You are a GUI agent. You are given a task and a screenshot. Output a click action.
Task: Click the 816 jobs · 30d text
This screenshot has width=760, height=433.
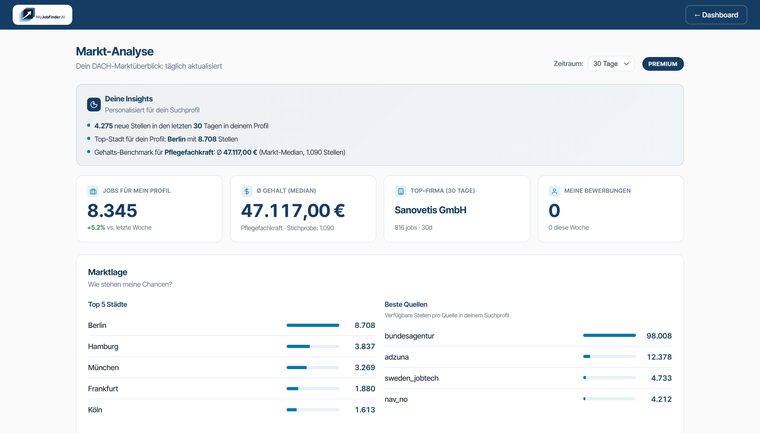[413, 227]
